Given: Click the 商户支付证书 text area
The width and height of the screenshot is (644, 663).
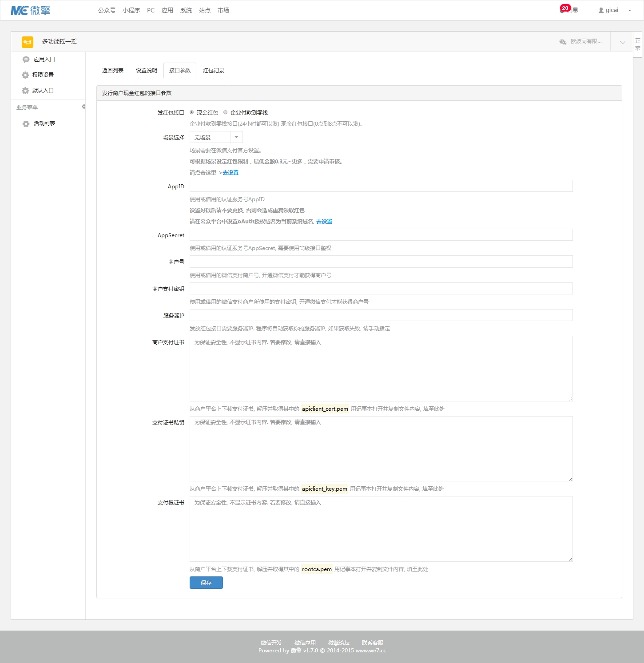Looking at the screenshot, I should point(381,369).
